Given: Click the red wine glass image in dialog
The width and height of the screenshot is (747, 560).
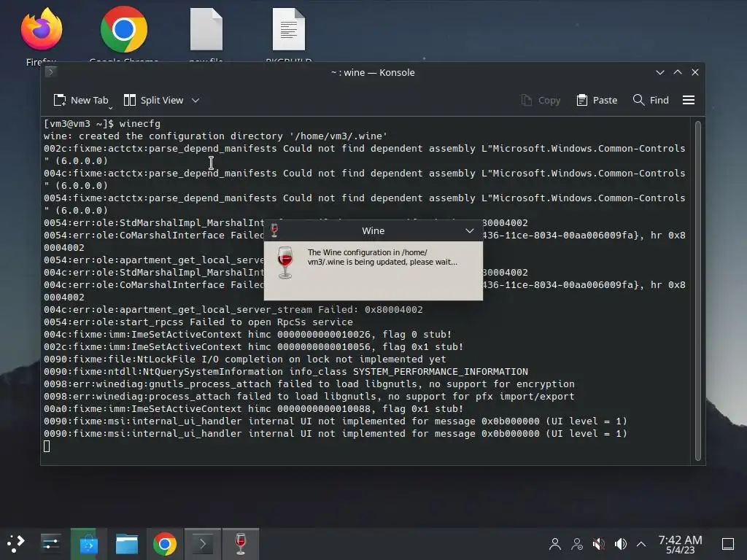Looking at the screenshot, I should coord(285,262).
